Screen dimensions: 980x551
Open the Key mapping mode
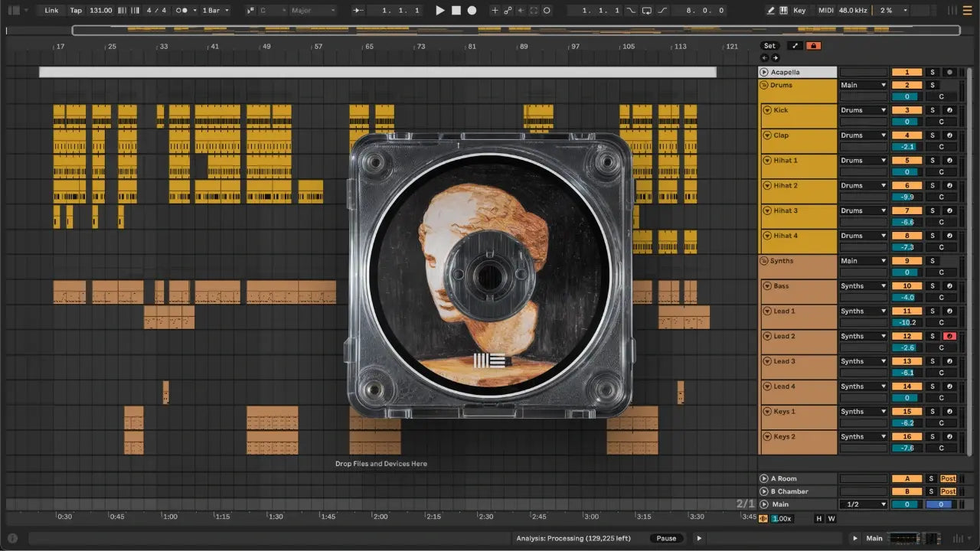[799, 11]
